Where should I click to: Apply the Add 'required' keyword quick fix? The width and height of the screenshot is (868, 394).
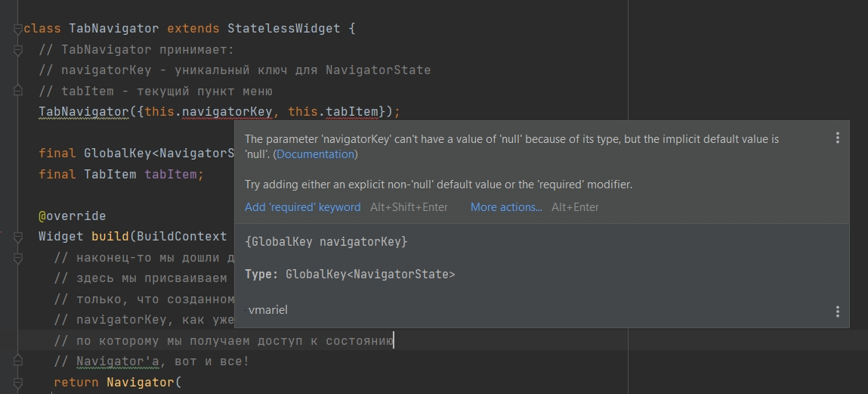[x=303, y=207]
